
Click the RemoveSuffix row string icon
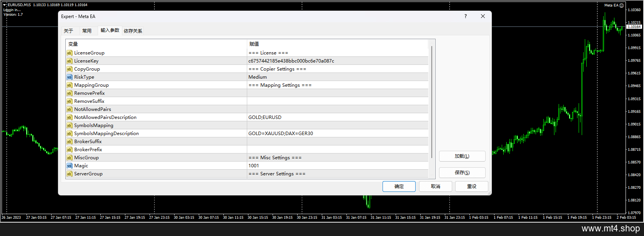pyautogui.click(x=69, y=101)
